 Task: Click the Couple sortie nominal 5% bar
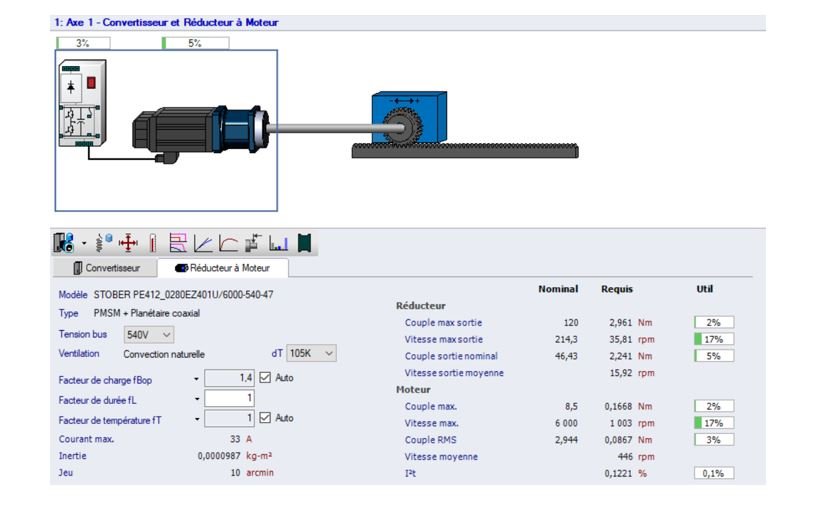coord(714,356)
